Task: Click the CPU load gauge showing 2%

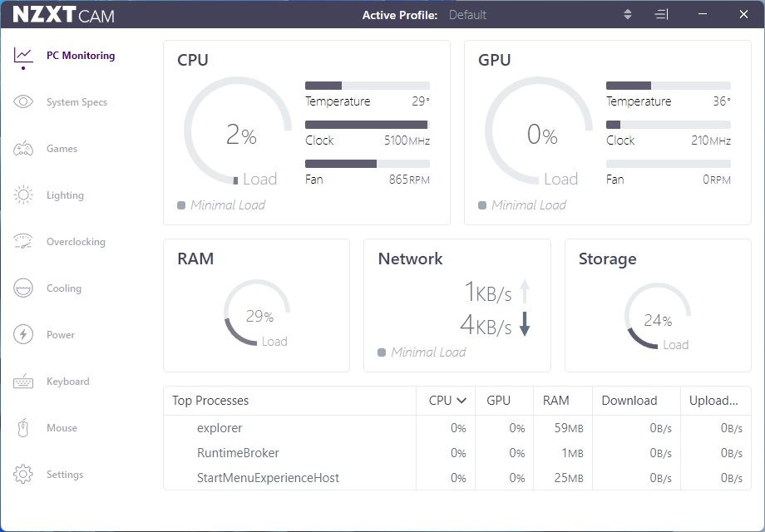Action: click(238, 131)
